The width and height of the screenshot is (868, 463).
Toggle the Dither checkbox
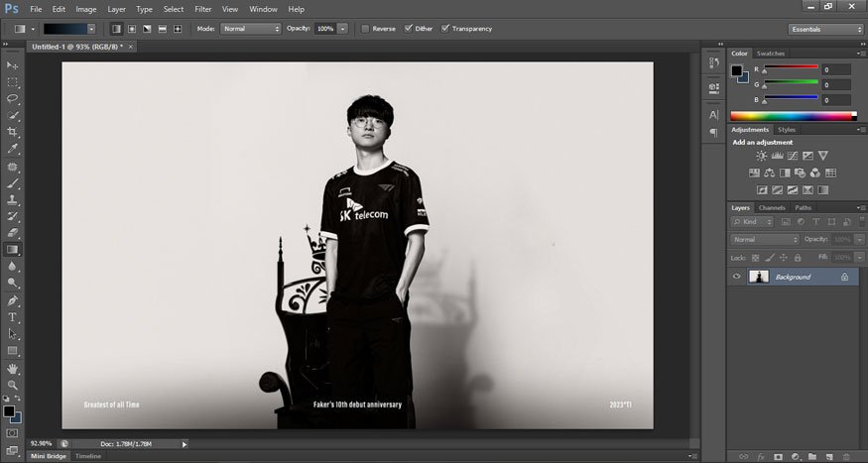(x=408, y=29)
